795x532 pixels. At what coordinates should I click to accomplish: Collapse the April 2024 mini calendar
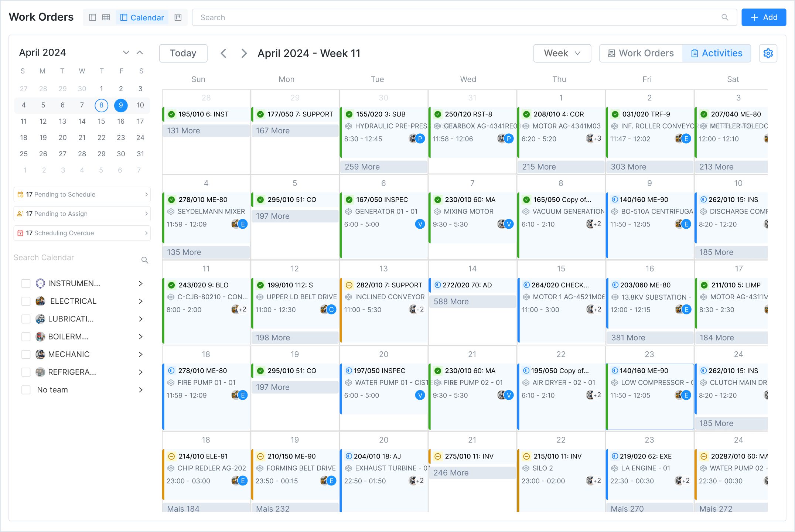(140, 52)
